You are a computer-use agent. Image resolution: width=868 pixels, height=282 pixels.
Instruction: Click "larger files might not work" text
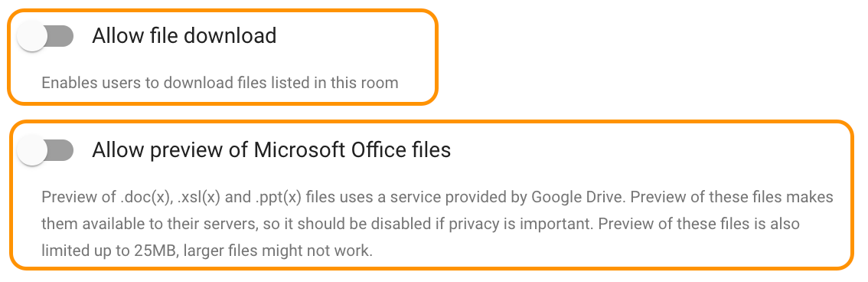pyautogui.click(x=278, y=251)
